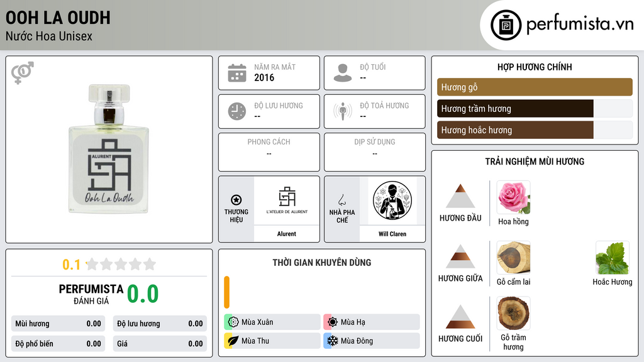Click the calendar icon beside Năm ra mắt
644x362 pixels.
(x=237, y=73)
